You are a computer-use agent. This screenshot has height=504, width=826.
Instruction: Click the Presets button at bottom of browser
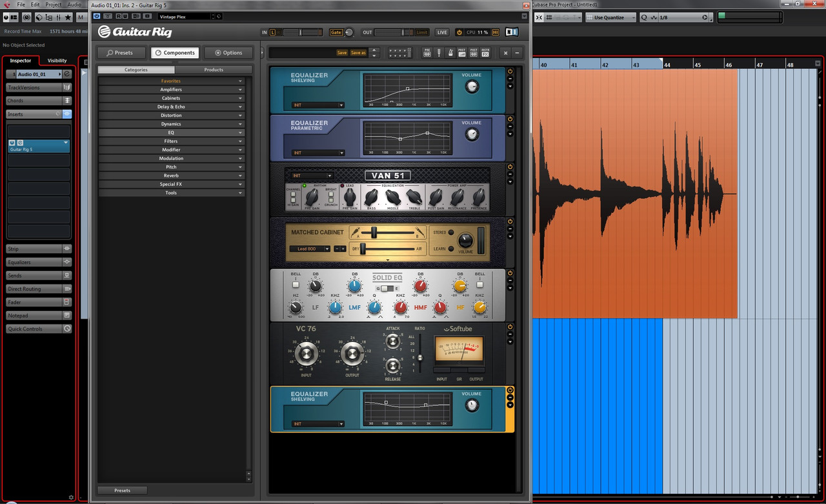point(122,490)
